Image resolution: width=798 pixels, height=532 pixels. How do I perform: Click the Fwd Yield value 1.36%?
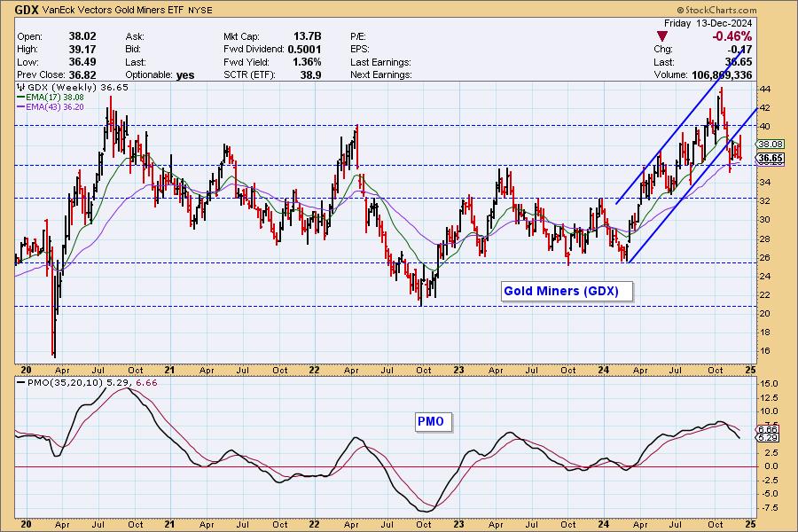point(307,62)
